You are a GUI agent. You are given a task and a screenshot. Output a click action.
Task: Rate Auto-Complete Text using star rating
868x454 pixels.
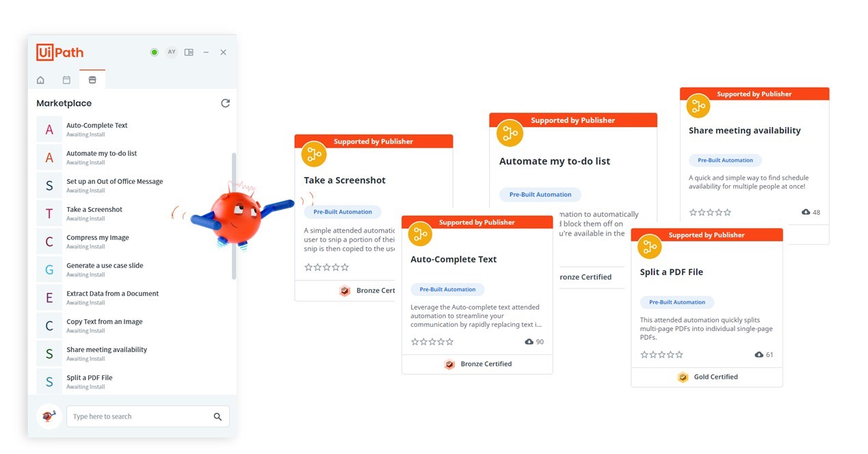coord(432,342)
